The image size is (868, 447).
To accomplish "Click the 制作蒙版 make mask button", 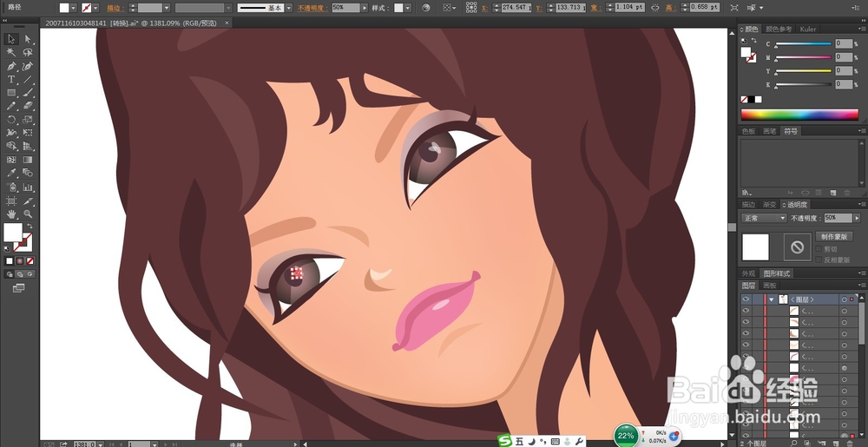I will (833, 236).
